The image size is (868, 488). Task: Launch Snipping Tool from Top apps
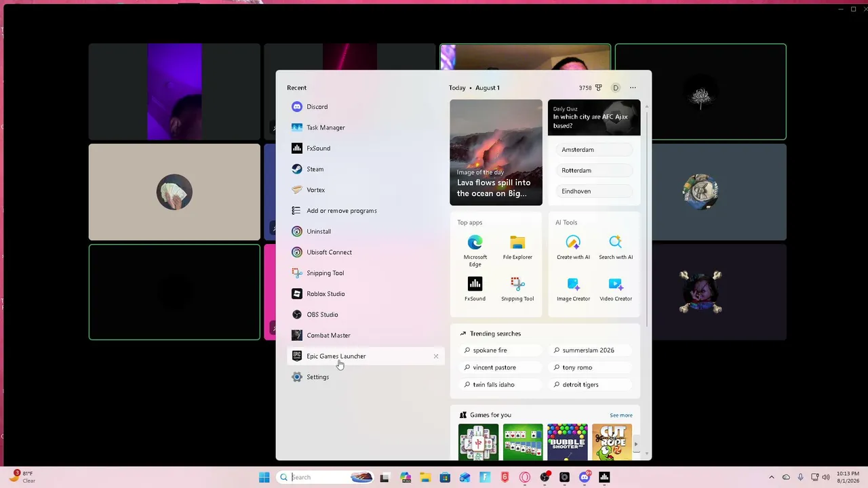517,289
